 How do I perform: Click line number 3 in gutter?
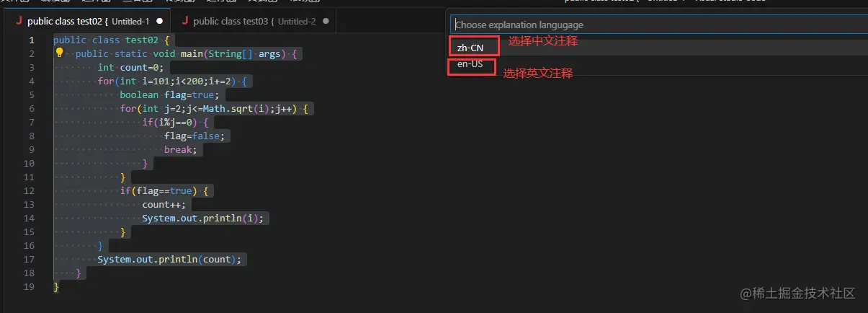click(32, 67)
